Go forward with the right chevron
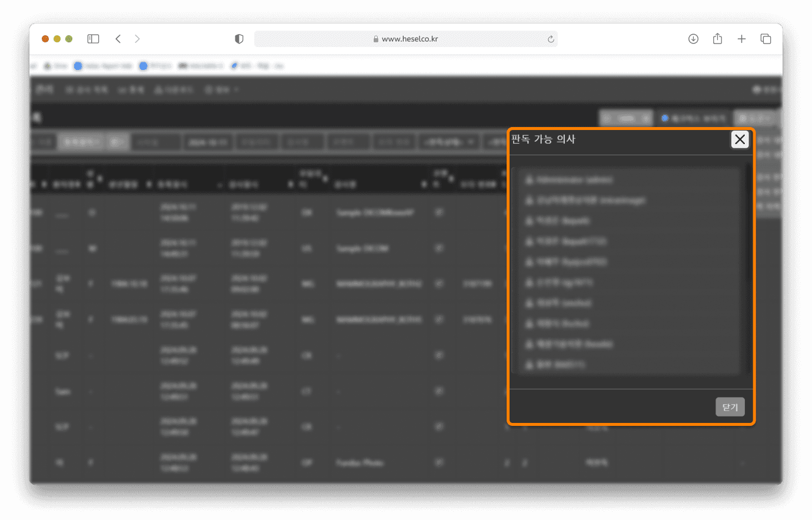812x520 pixels. [x=137, y=39]
